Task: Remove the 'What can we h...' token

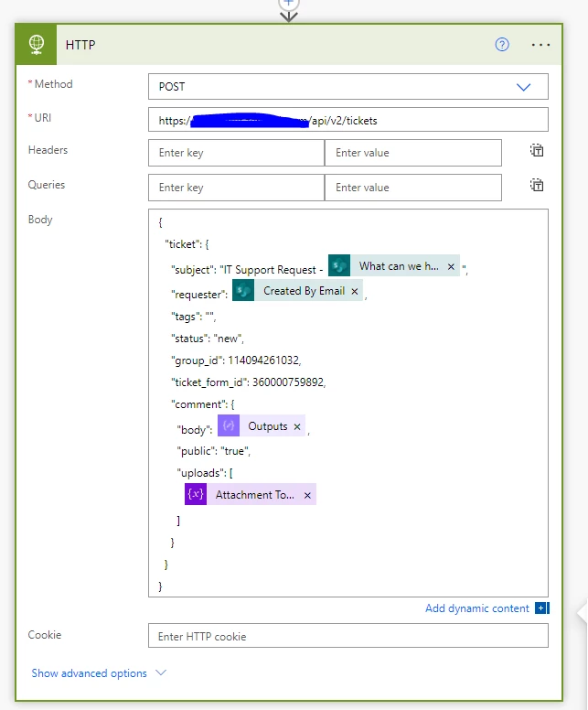Action: 451,266
